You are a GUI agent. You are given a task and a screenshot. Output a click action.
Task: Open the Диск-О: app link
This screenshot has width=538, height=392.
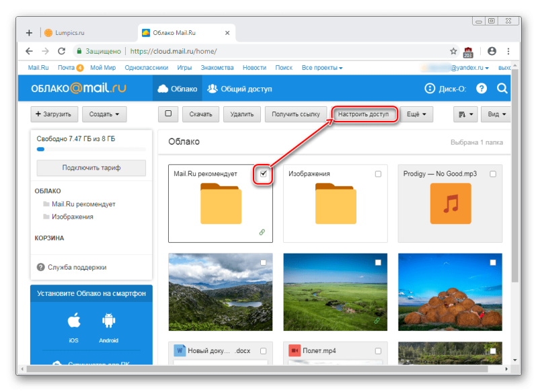click(445, 89)
